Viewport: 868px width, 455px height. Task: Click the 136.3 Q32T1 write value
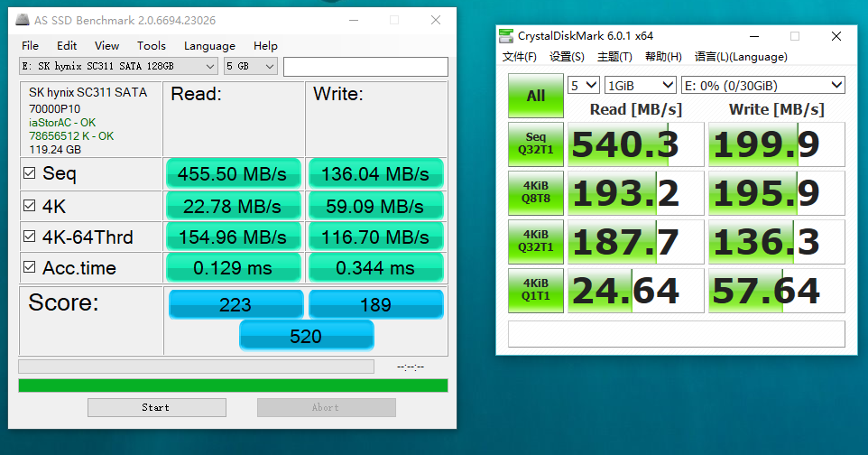click(777, 242)
